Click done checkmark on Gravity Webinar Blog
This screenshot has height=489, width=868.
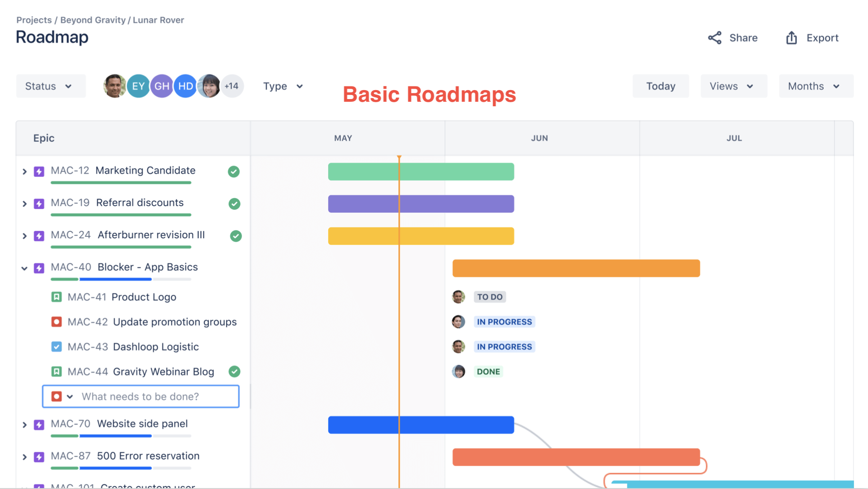pos(234,371)
